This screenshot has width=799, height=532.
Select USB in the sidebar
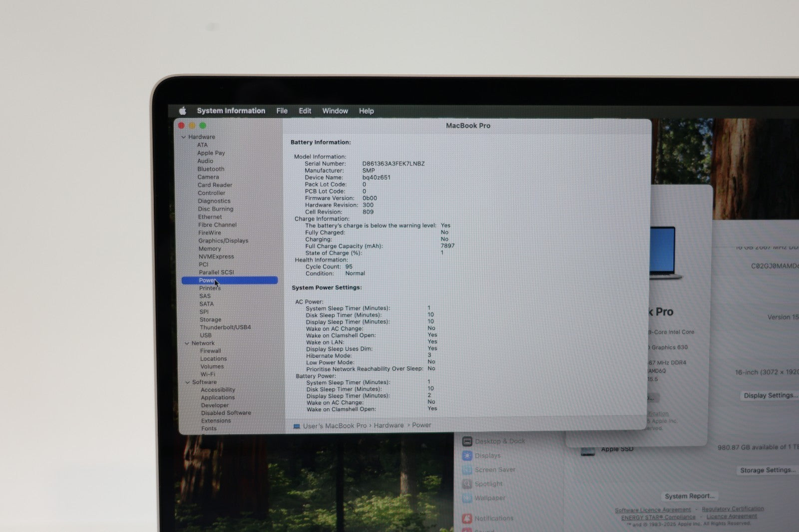[x=205, y=335]
